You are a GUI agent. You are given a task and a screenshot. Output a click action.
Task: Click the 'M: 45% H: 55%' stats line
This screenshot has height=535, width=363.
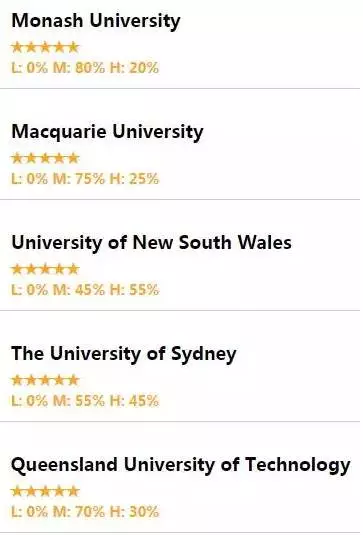[85, 290]
